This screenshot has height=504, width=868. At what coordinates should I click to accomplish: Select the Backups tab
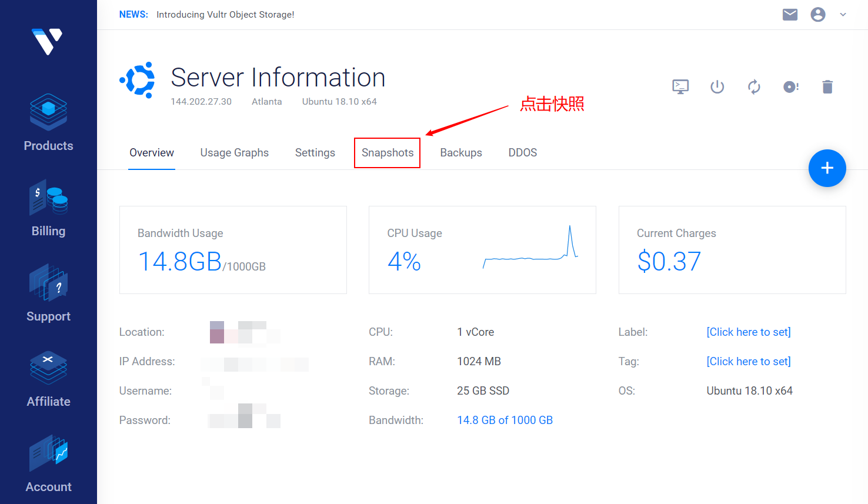coord(460,153)
